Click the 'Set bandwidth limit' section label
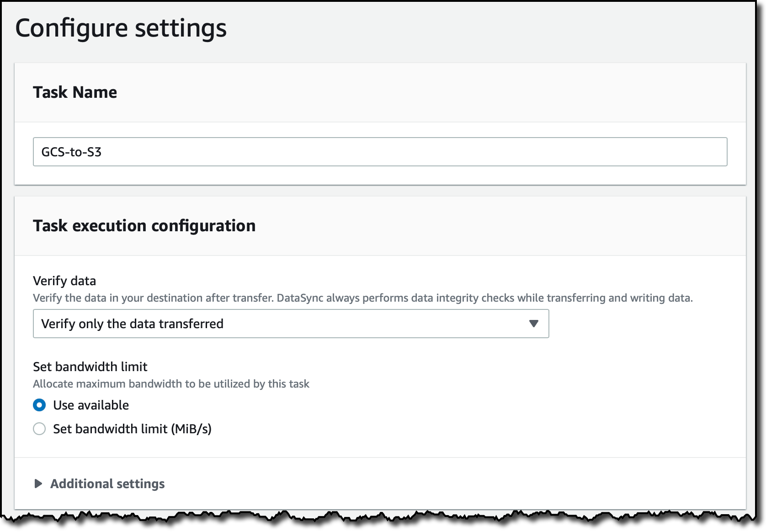The width and height of the screenshot is (766, 532). tap(90, 367)
